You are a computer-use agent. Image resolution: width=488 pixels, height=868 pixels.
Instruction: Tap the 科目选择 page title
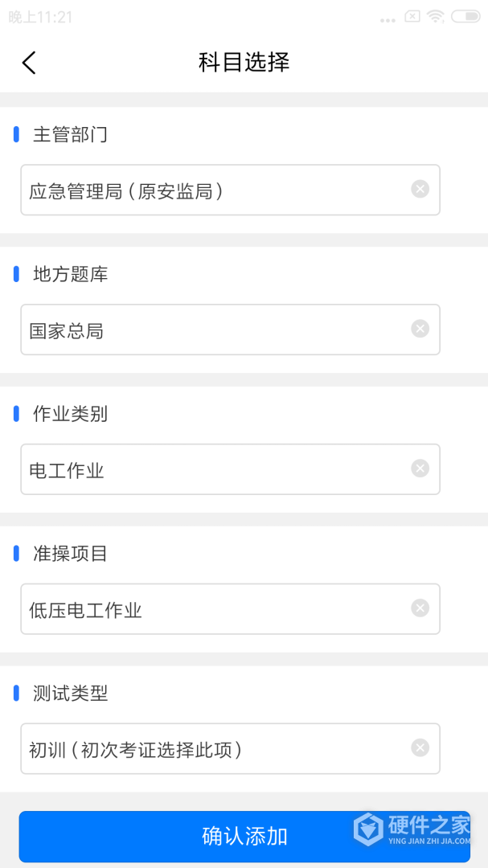[x=244, y=62]
